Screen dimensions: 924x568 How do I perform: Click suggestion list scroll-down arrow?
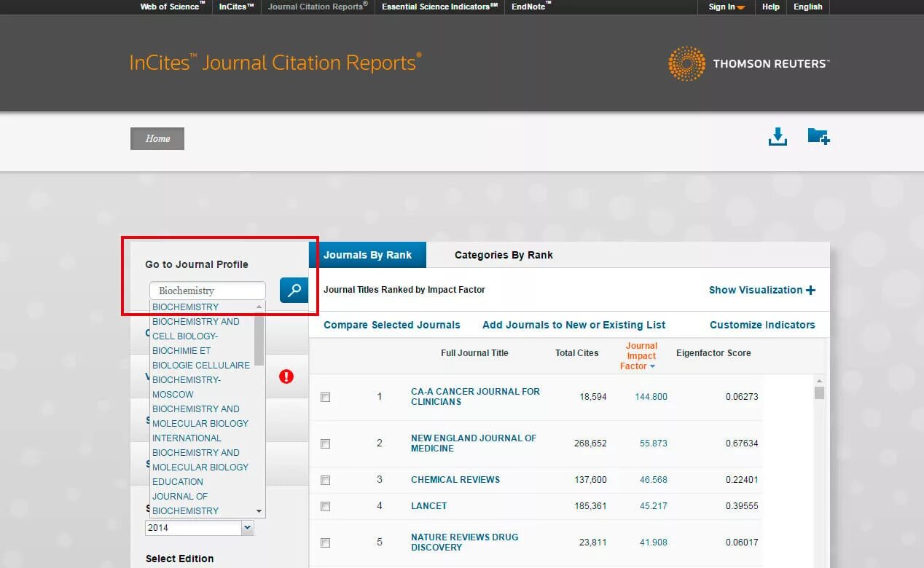coord(259,511)
